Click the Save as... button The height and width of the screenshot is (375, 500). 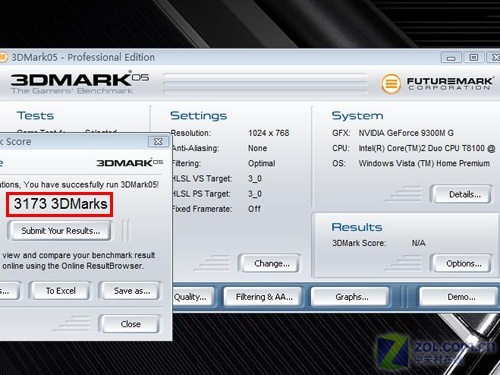click(x=131, y=291)
